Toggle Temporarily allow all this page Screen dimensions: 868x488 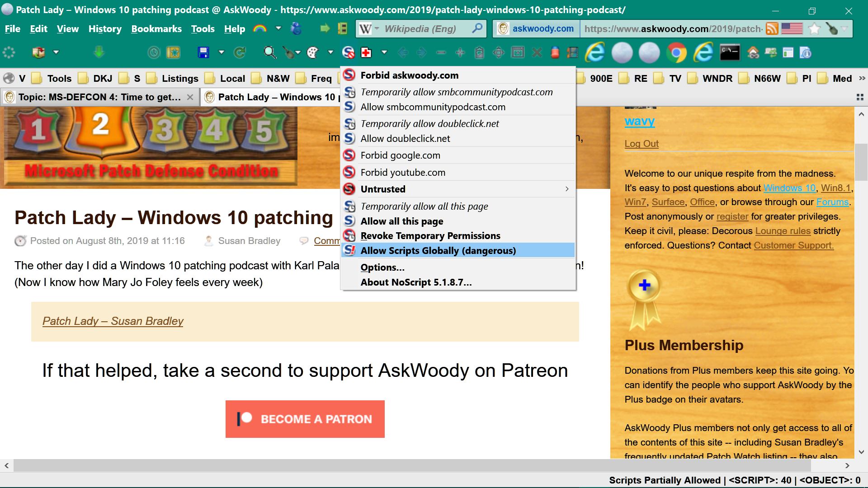click(x=424, y=206)
